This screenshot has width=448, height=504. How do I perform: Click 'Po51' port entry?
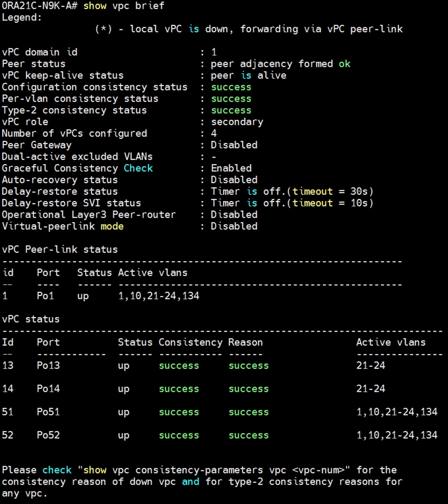click(48, 412)
